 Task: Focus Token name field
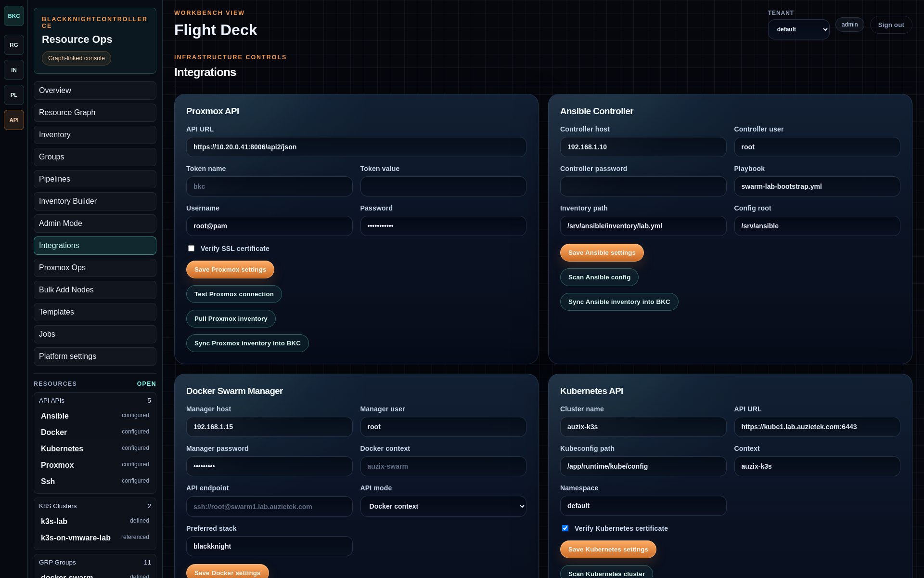pyautogui.click(x=269, y=186)
